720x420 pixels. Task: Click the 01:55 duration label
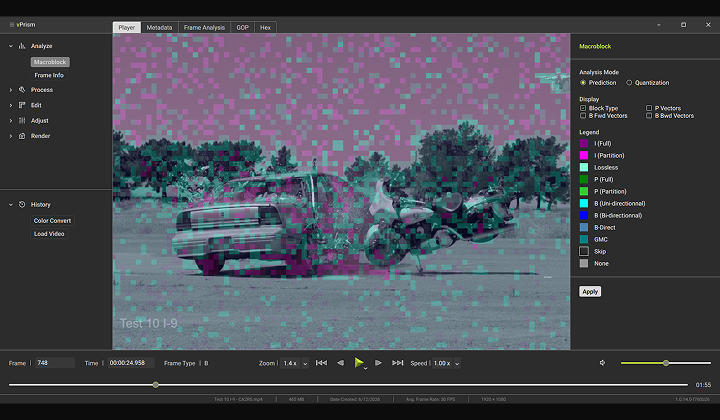pos(703,385)
